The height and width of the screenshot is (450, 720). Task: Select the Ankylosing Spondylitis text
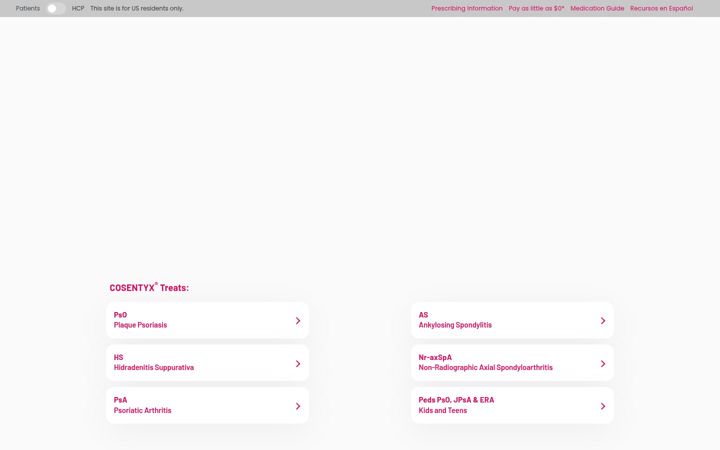(455, 325)
